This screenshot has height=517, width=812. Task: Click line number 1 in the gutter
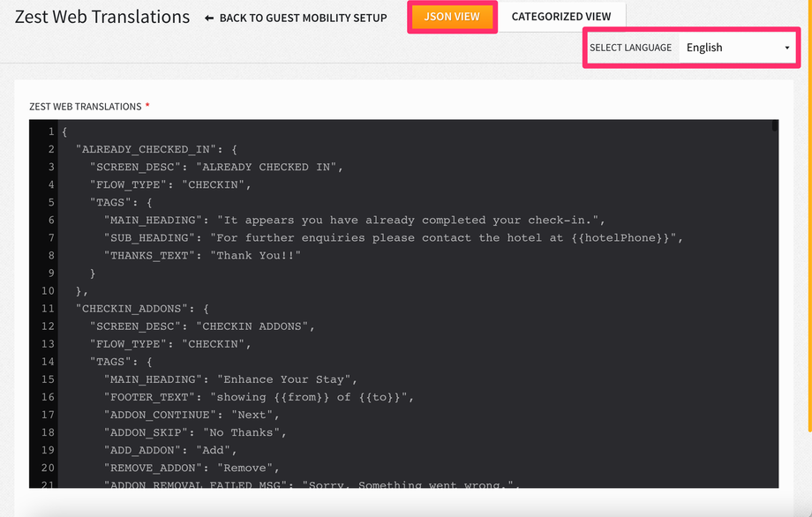pyautogui.click(x=51, y=132)
